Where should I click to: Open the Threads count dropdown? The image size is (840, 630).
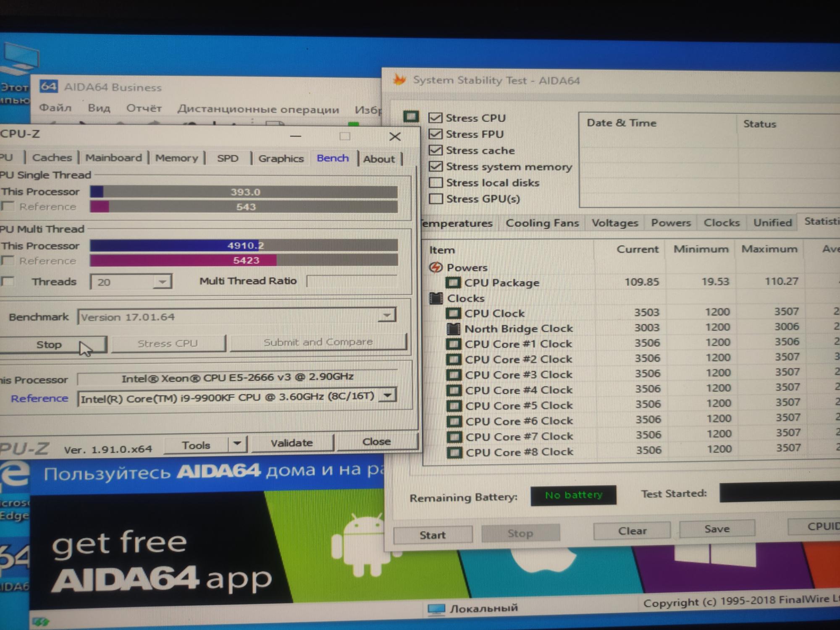click(162, 282)
